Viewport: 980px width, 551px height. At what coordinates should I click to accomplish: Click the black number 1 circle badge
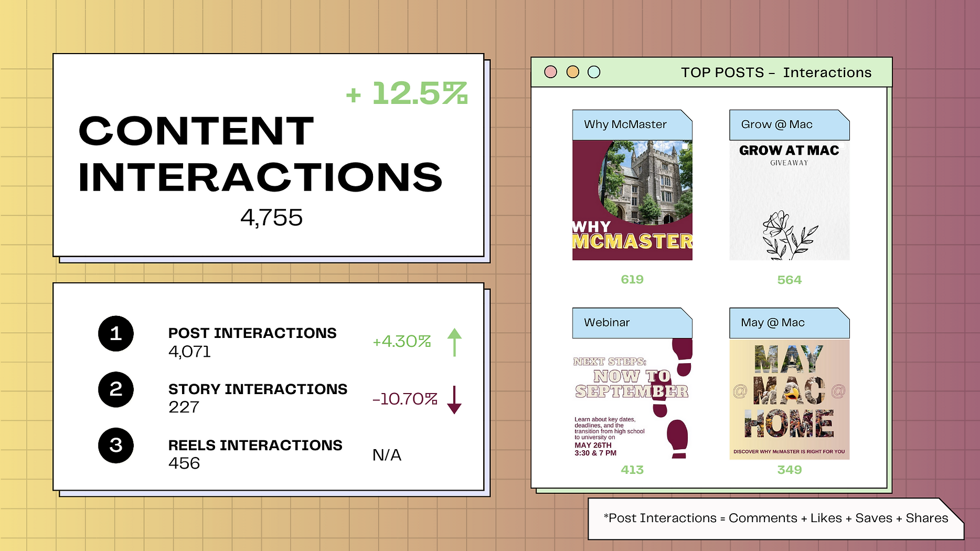point(116,334)
